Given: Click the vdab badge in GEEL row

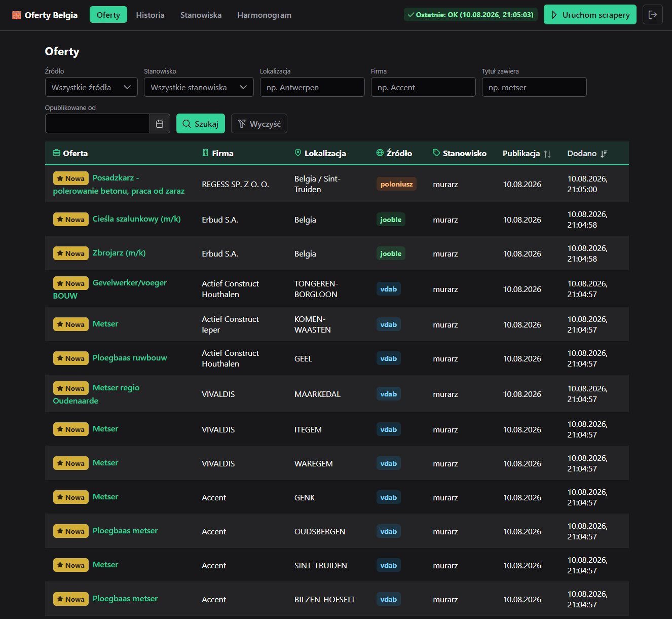Looking at the screenshot, I should pyautogui.click(x=389, y=358).
